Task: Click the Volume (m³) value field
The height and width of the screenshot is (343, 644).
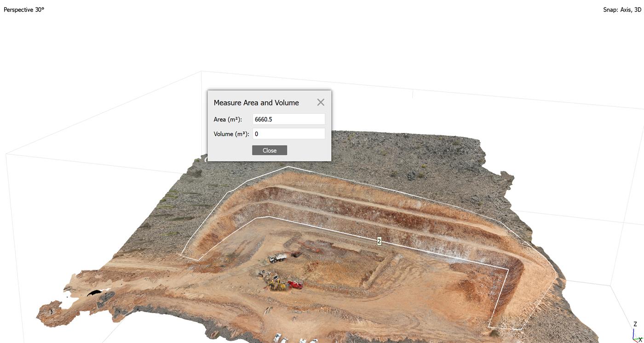Action: [x=289, y=134]
